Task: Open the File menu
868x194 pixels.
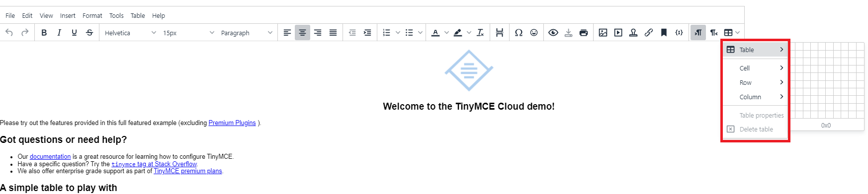Action: point(10,15)
